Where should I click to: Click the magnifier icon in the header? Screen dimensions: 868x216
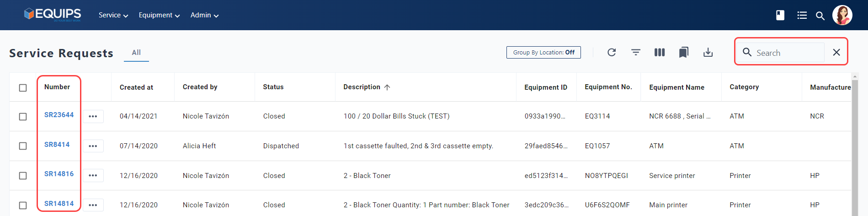[820, 16]
